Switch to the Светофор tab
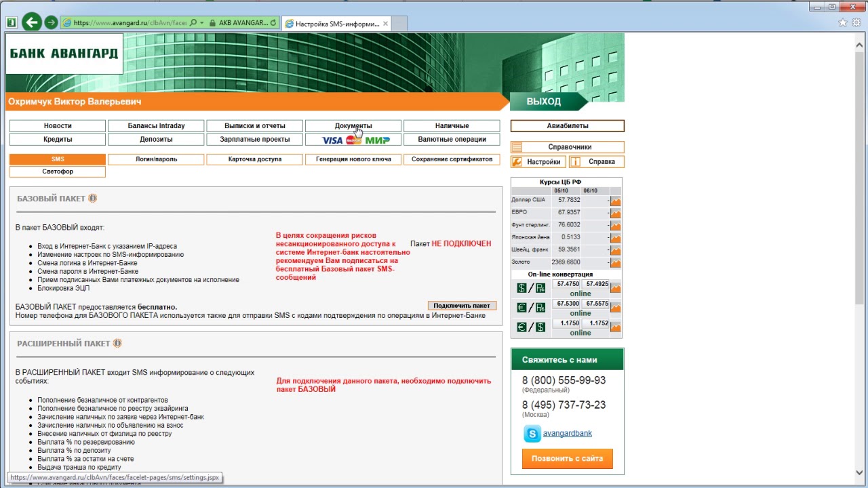The height and width of the screenshot is (488, 868). 58,171
